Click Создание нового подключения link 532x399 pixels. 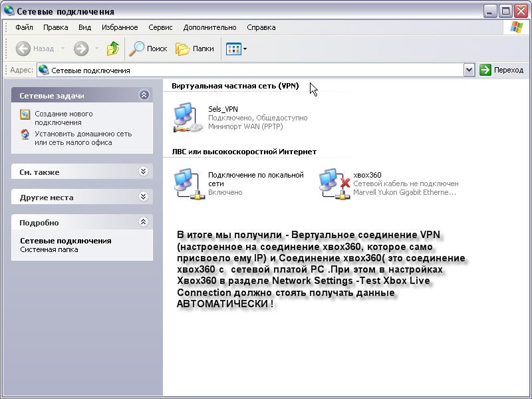point(63,118)
